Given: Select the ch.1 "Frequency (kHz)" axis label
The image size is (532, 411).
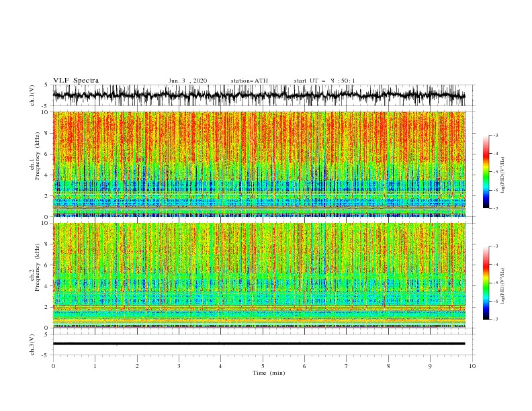Looking at the screenshot, I should point(37,156).
